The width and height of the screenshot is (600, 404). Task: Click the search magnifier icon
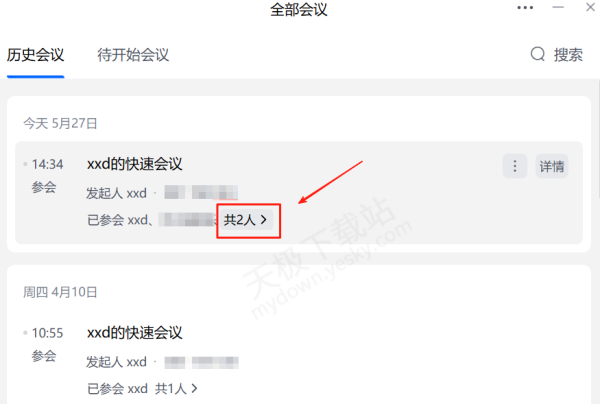[538, 54]
